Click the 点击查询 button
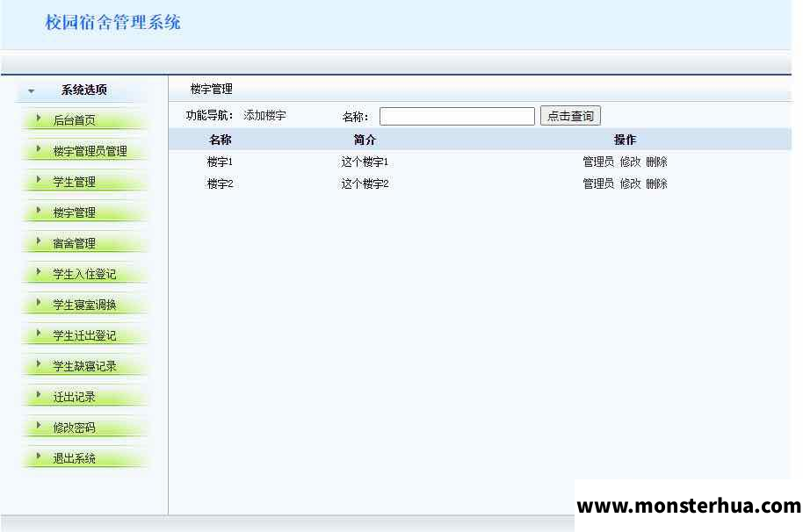The width and height of the screenshot is (803, 532). click(570, 116)
